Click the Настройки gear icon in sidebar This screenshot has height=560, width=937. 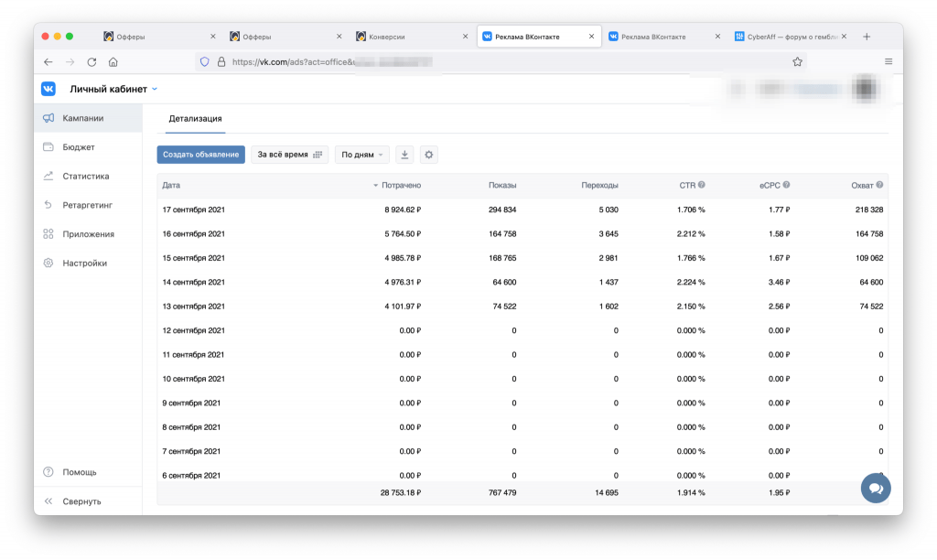[48, 263]
